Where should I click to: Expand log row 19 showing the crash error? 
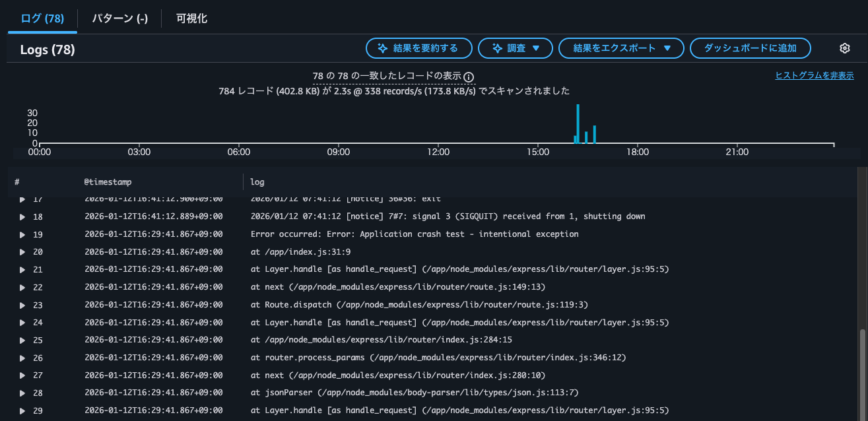click(22, 234)
